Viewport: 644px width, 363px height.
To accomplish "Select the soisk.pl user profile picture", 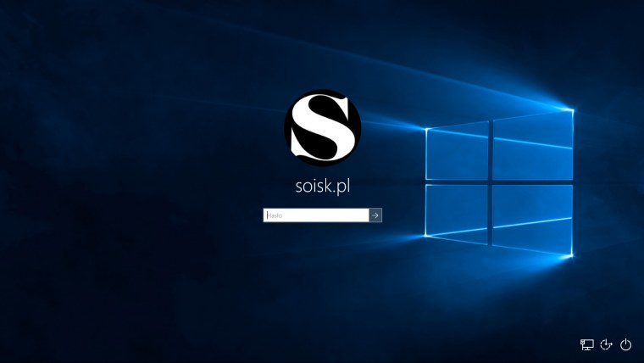I will click(x=322, y=128).
